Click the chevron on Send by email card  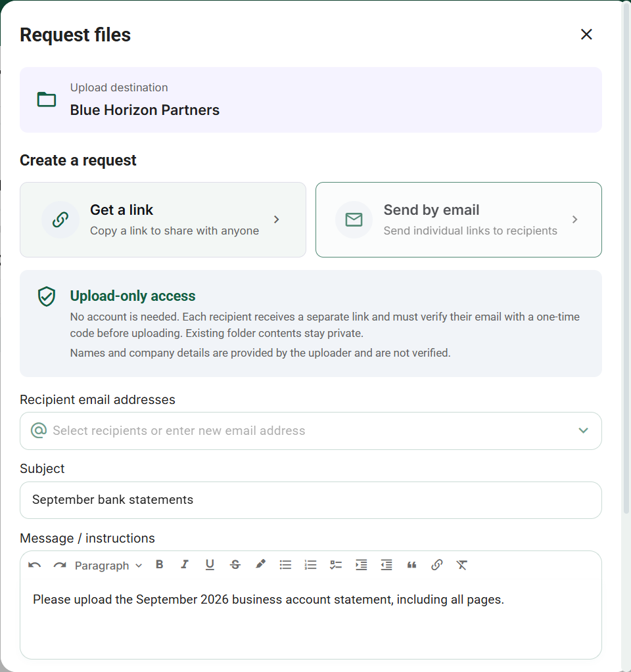[575, 219]
